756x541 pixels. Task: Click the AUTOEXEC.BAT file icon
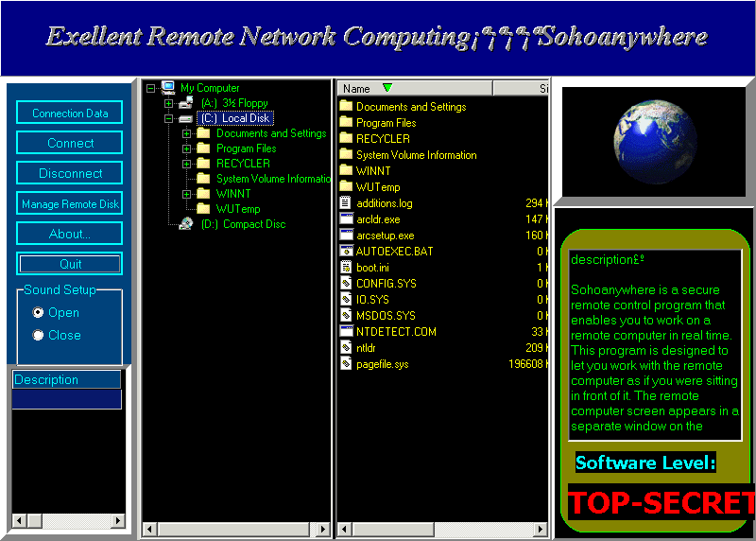(x=346, y=252)
